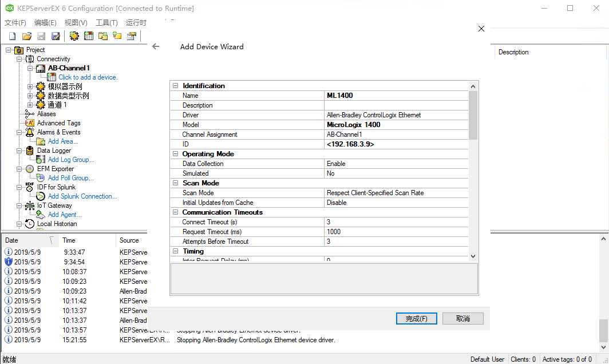
Task: Click the Simulated value No
Action: click(396, 173)
